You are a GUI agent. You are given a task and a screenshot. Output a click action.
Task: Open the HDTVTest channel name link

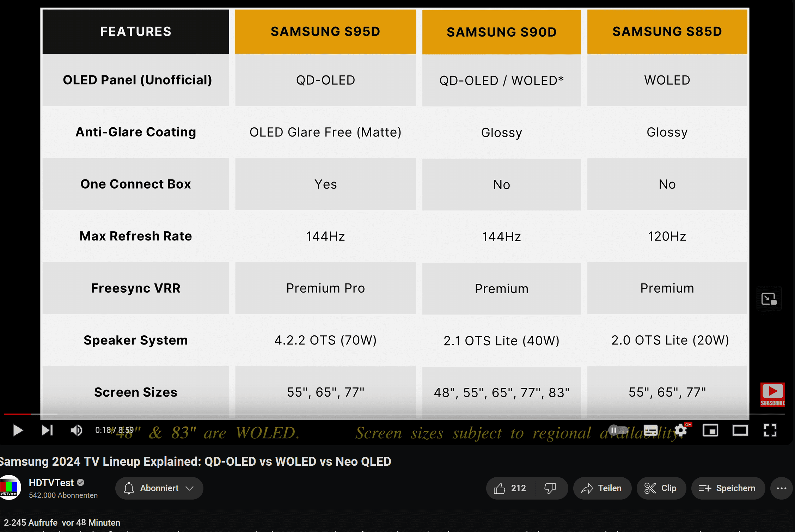click(51, 483)
